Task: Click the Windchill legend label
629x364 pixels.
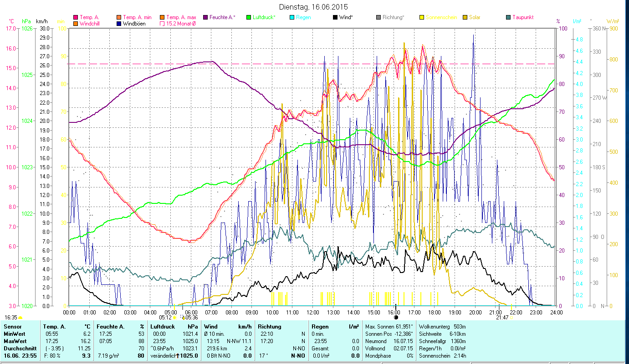Action: click(89, 24)
